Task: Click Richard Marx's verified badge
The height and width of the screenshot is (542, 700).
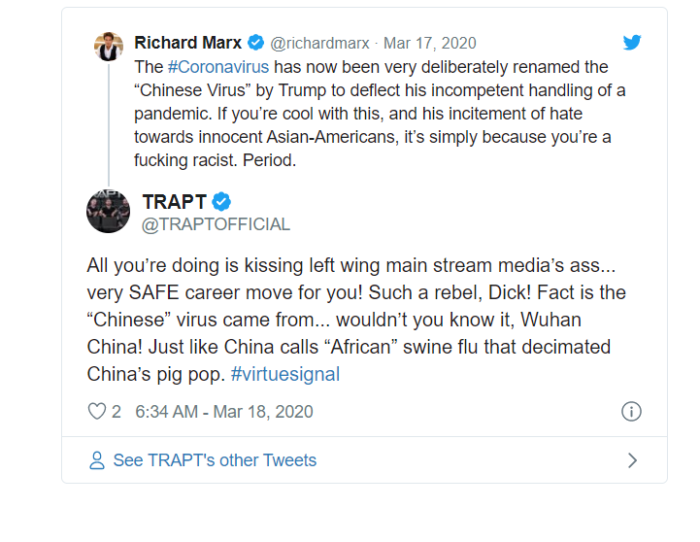Action: tap(256, 43)
